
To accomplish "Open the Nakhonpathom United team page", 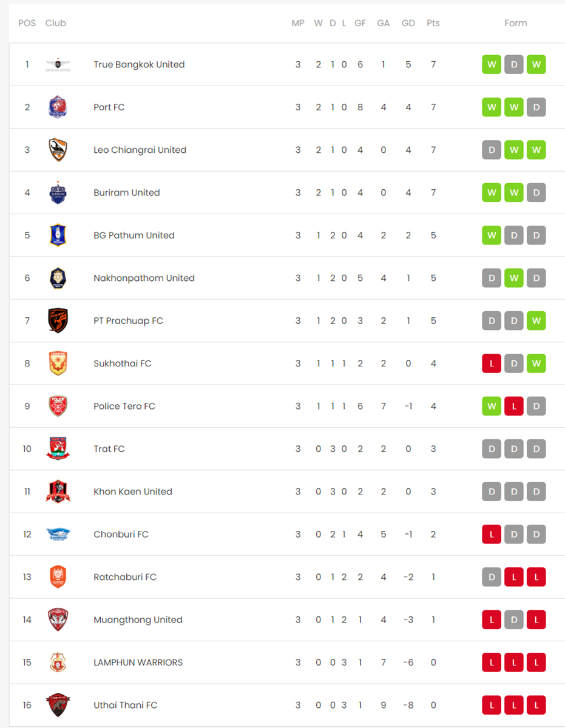I will (x=144, y=278).
